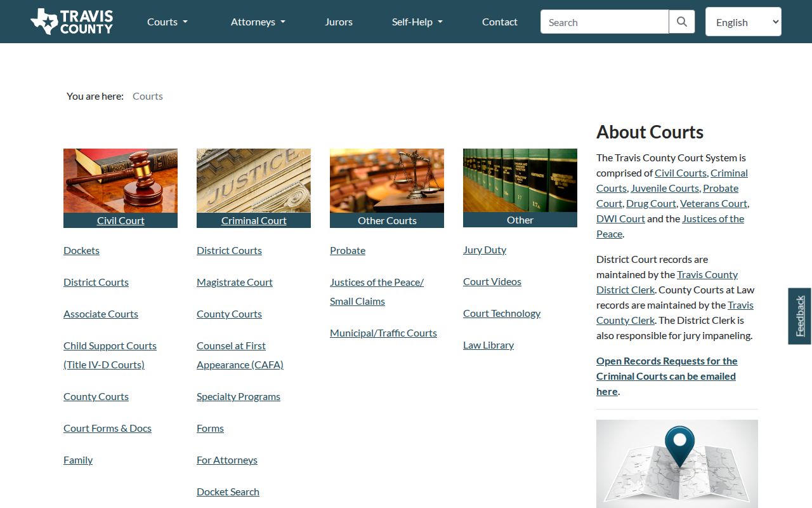Open the Contact menu item
Viewport: 812px width, 508px height.
500,22
